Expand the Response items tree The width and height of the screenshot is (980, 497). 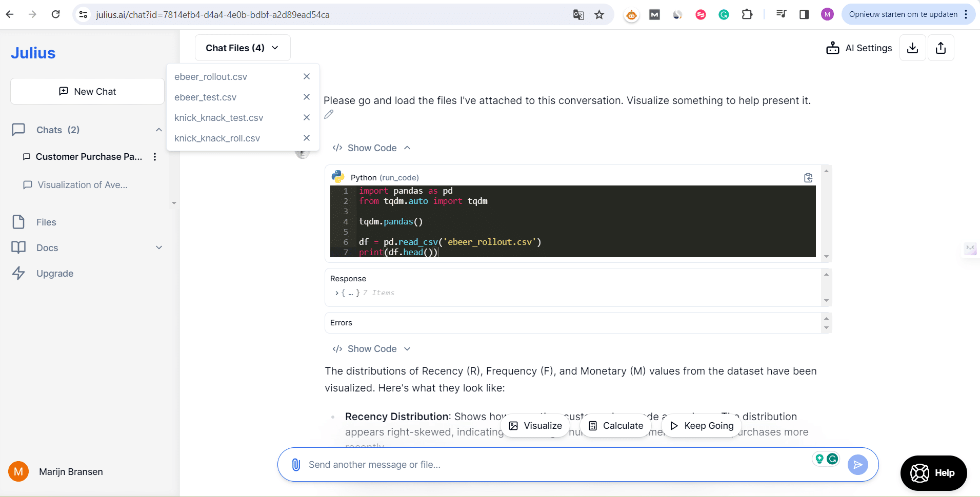pyautogui.click(x=337, y=293)
